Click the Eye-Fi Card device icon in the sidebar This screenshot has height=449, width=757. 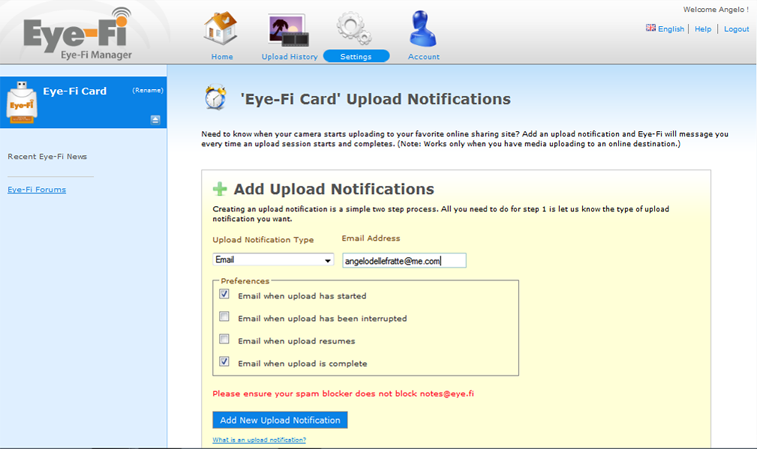(x=21, y=102)
